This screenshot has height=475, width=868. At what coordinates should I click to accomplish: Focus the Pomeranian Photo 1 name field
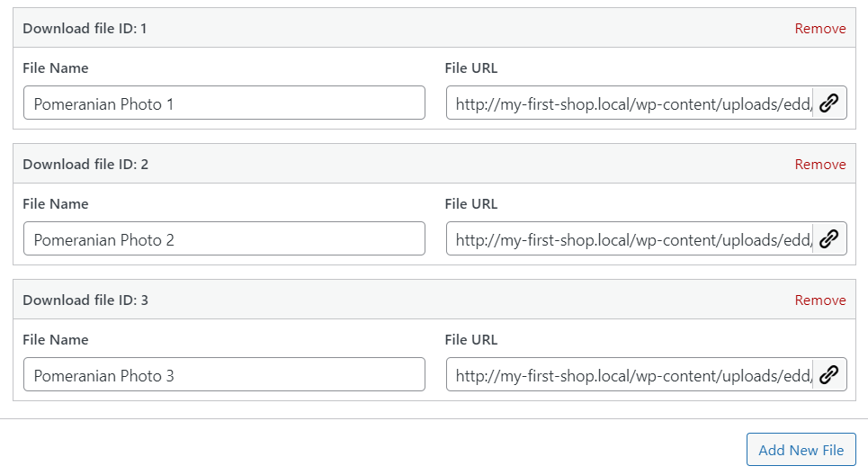tap(224, 103)
